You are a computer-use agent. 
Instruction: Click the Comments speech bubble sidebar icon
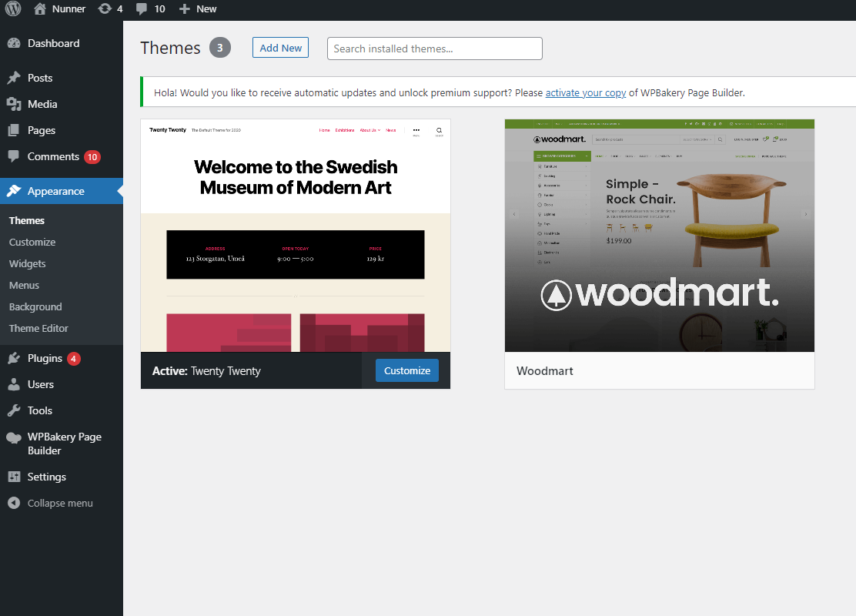[14, 157]
